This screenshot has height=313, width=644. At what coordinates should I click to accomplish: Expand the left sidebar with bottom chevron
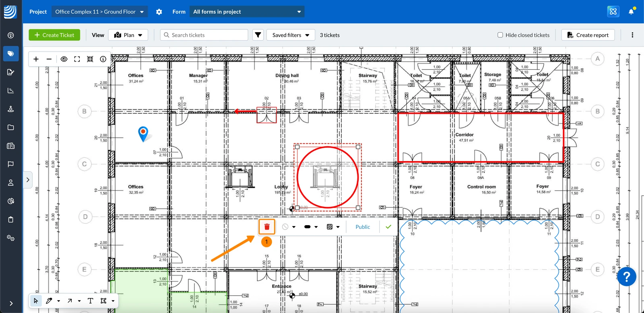(11, 303)
